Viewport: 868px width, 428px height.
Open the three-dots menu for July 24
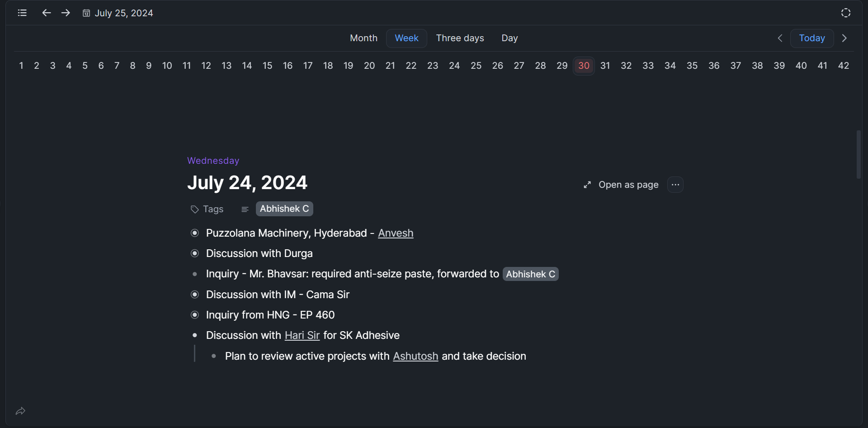(675, 185)
